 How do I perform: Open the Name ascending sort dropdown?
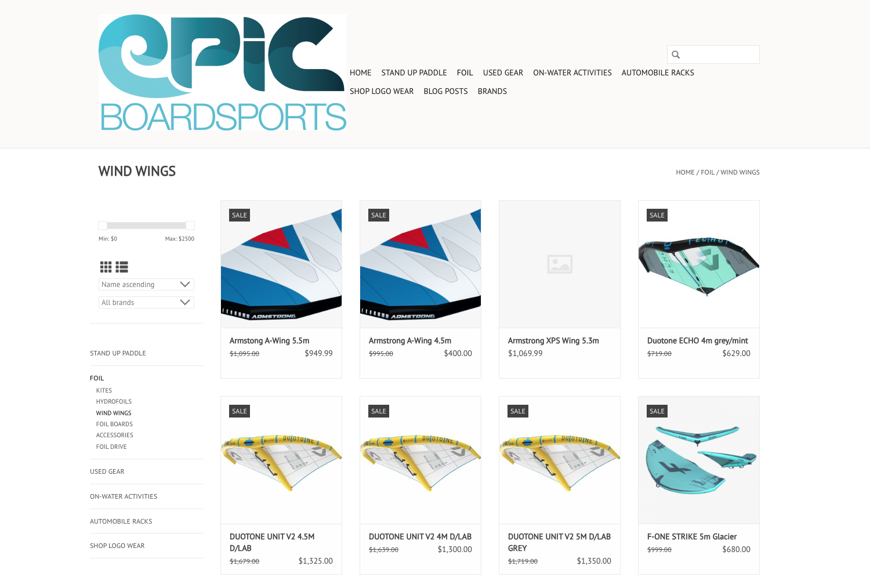[x=146, y=284]
